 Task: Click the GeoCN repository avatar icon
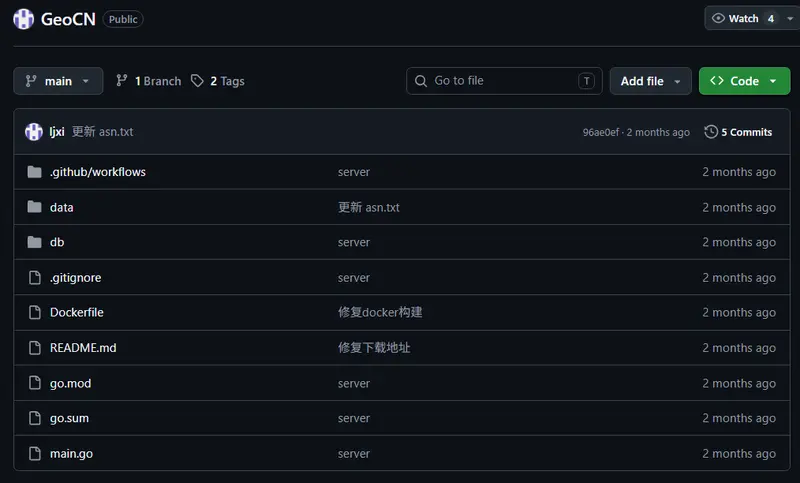23,19
